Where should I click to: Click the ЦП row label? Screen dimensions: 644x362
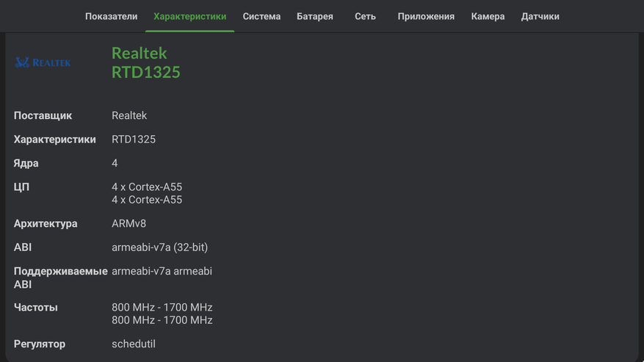(x=21, y=187)
